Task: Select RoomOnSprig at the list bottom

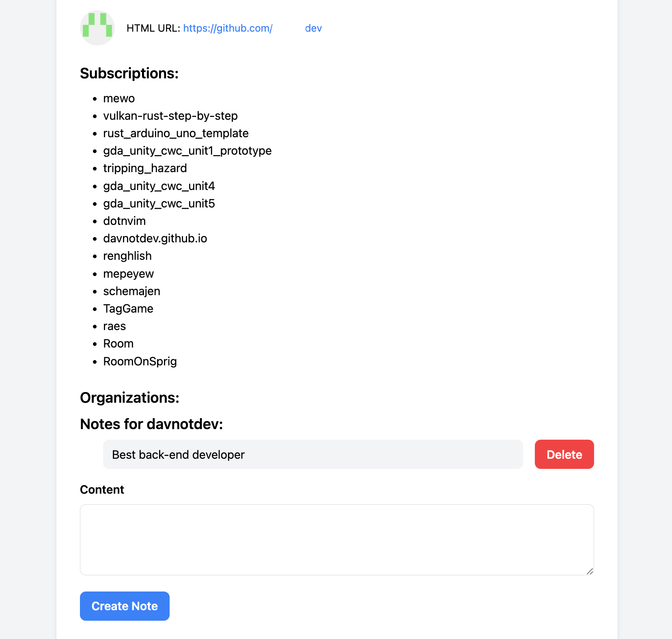Action: (x=140, y=361)
